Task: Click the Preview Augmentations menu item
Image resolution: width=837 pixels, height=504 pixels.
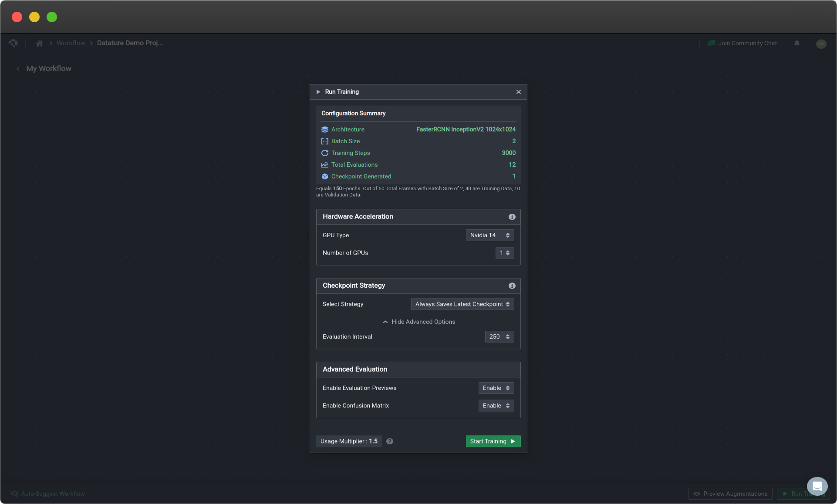Action: [x=730, y=493]
